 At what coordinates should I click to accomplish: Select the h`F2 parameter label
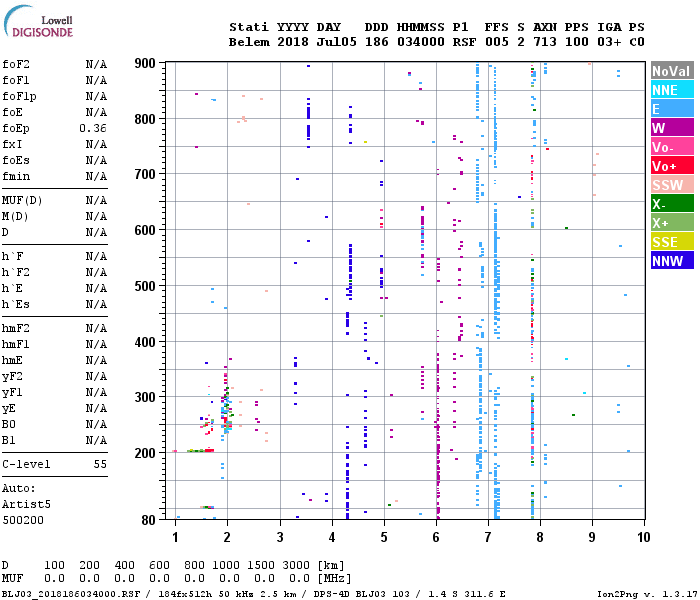tap(16, 272)
